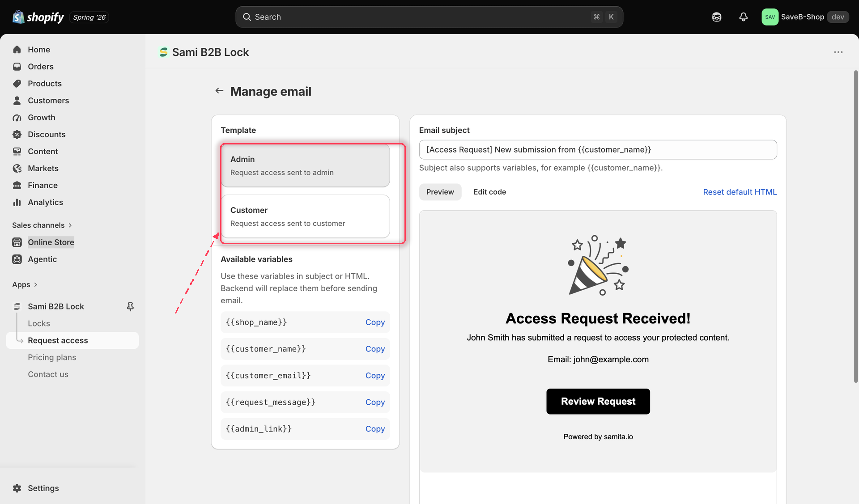Copy the {{shop_name}} variable
Viewport: 859px width, 504px height.
[x=375, y=322]
